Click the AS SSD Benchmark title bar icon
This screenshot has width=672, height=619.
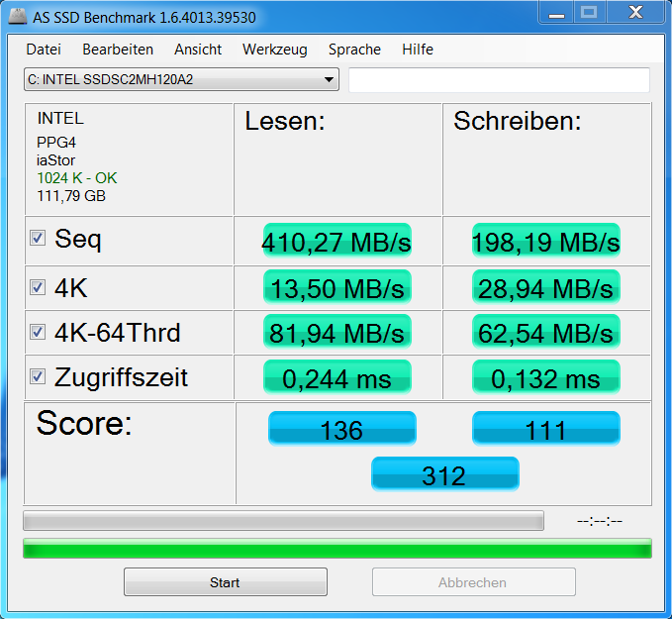click(18, 16)
